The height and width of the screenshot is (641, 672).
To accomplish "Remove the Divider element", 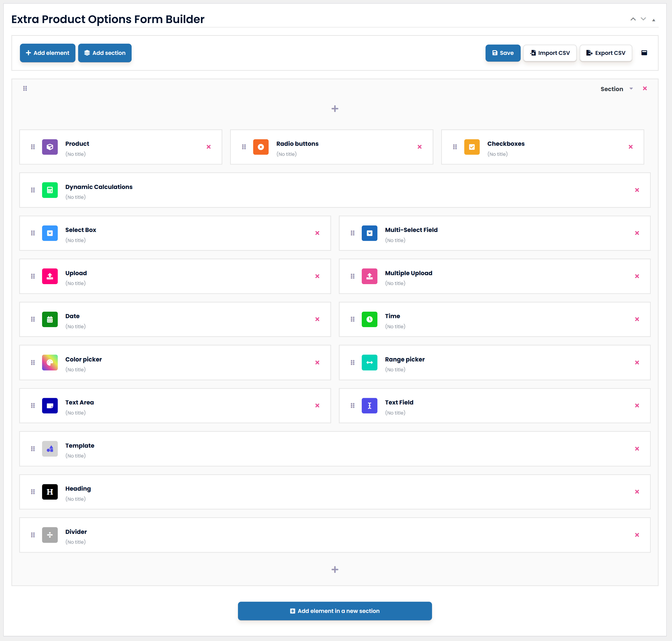I will point(637,535).
